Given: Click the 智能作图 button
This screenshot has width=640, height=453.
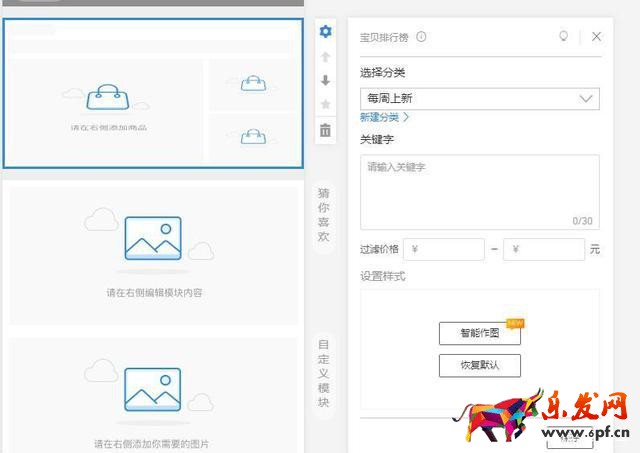Looking at the screenshot, I should [479, 333].
